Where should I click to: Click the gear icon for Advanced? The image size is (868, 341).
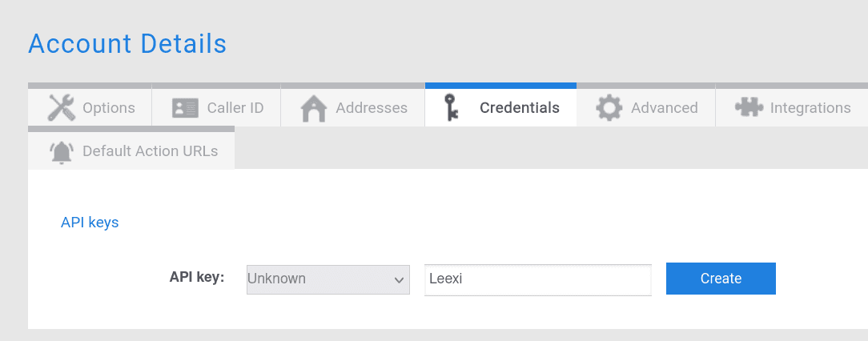(x=609, y=107)
